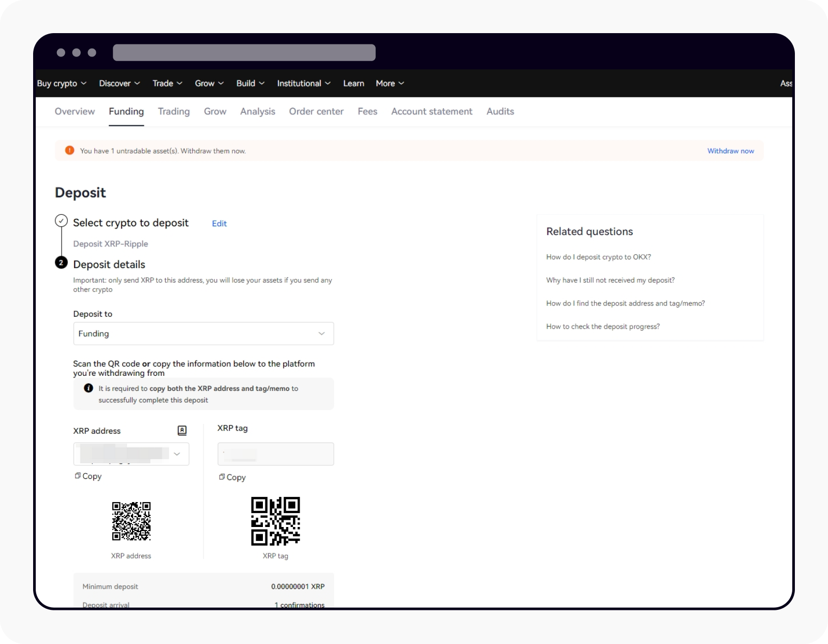This screenshot has height=644, width=828.
Task: Open the Build dropdown menu
Action: tap(250, 83)
